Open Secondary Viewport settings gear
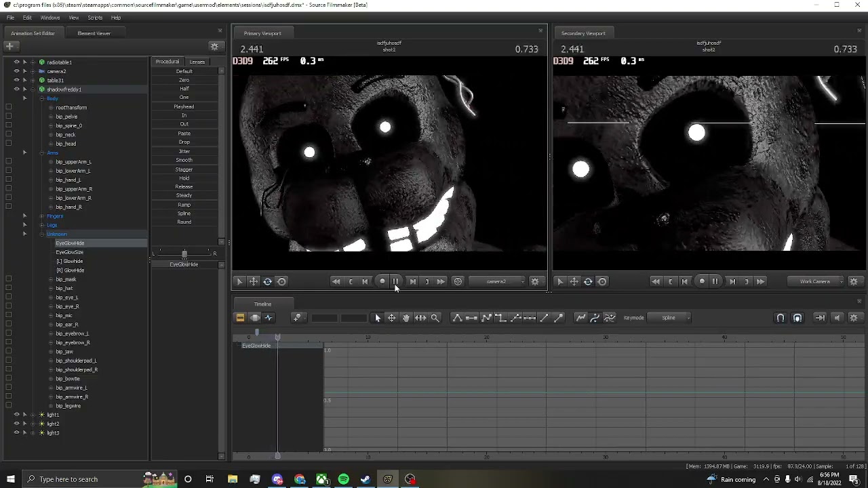 point(854,282)
